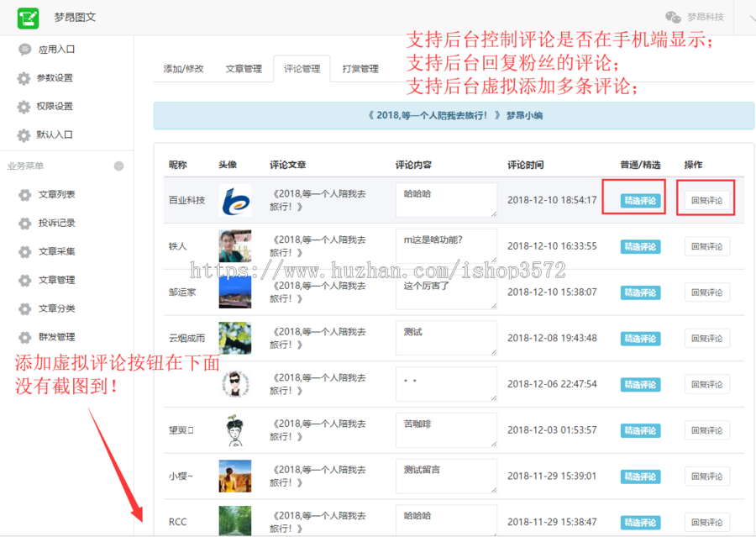Reply to 云烟成雨's comment via 回复评论

(x=707, y=338)
